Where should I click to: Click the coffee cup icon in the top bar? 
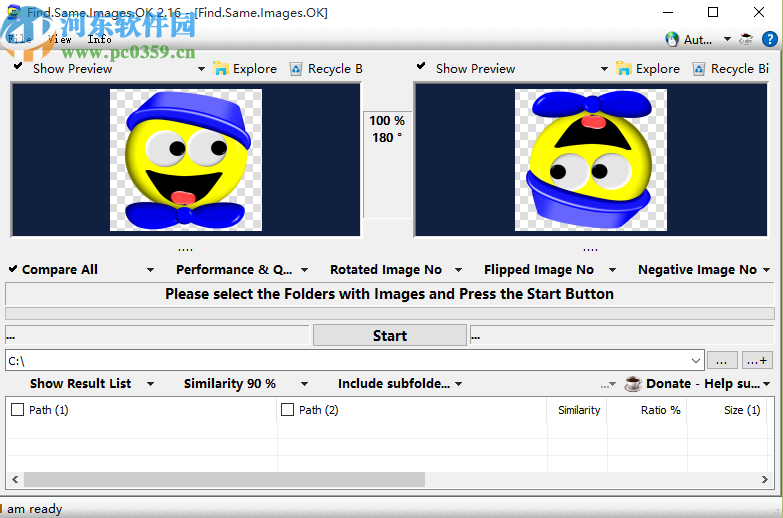point(746,39)
